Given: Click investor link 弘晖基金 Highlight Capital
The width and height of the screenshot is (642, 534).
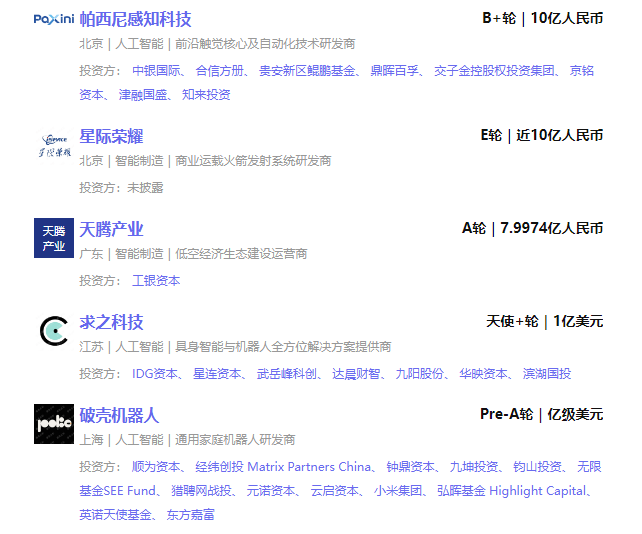Looking at the screenshot, I should (x=512, y=491).
